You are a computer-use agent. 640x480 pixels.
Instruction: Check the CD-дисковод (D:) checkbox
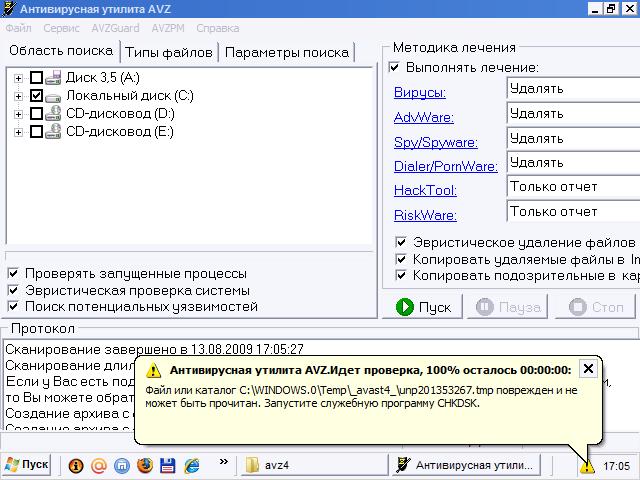point(36,113)
